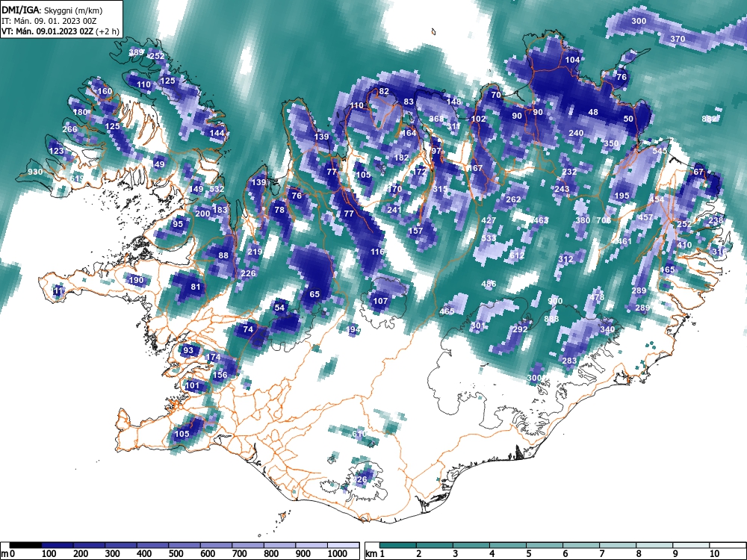Image resolution: width=747 pixels, height=560 pixels.
Task: Select the 610 visibility value on the map
Action: pos(359,435)
